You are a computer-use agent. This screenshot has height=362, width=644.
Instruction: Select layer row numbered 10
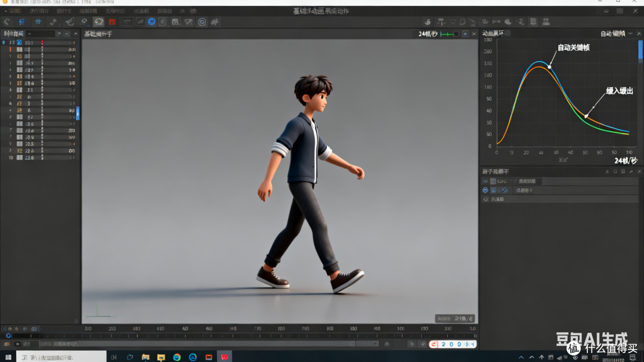pos(40,157)
